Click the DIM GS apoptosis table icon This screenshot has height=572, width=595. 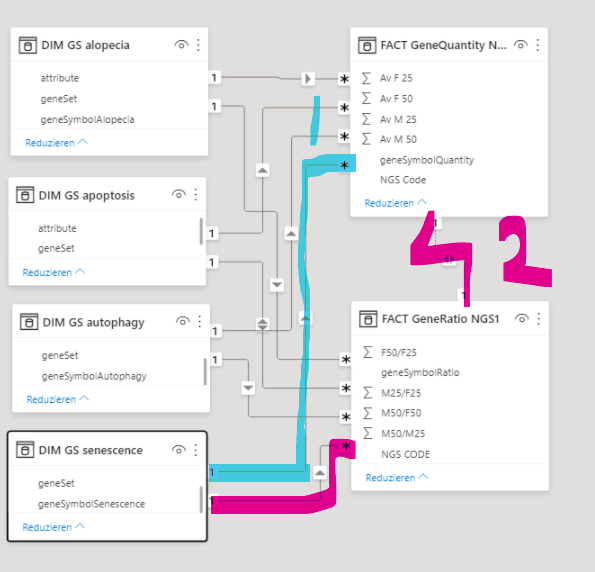(x=25, y=195)
